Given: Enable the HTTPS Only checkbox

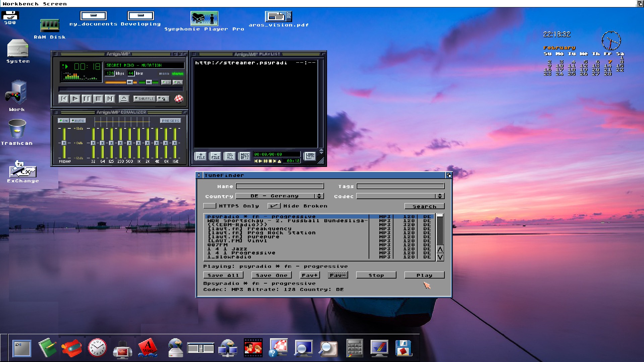Looking at the screenshot, I should [210, 206].
